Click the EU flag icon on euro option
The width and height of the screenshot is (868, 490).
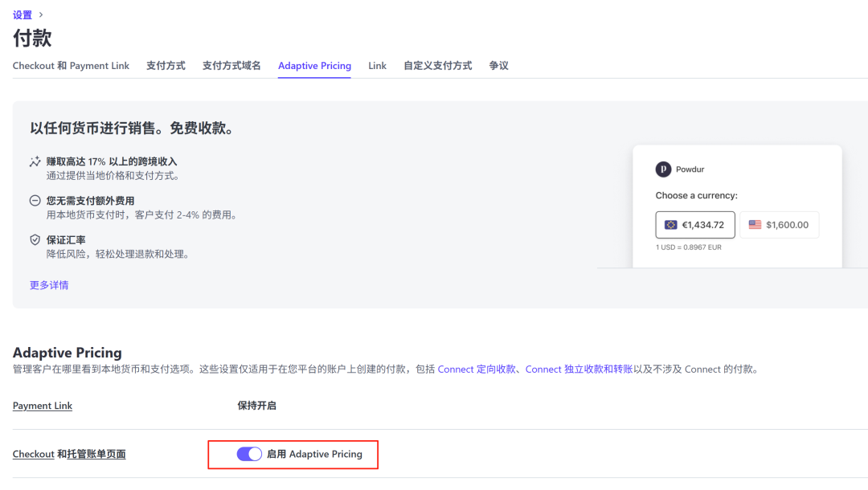coord(669,224)
